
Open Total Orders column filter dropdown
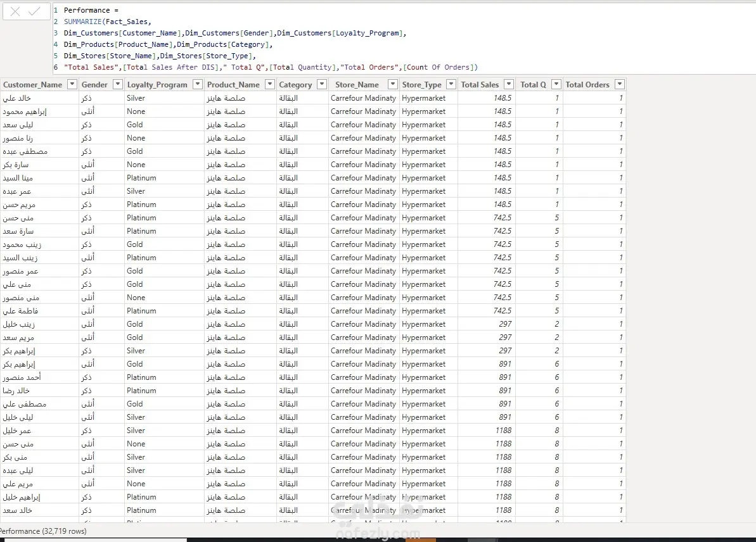click(x=620, y=84)
